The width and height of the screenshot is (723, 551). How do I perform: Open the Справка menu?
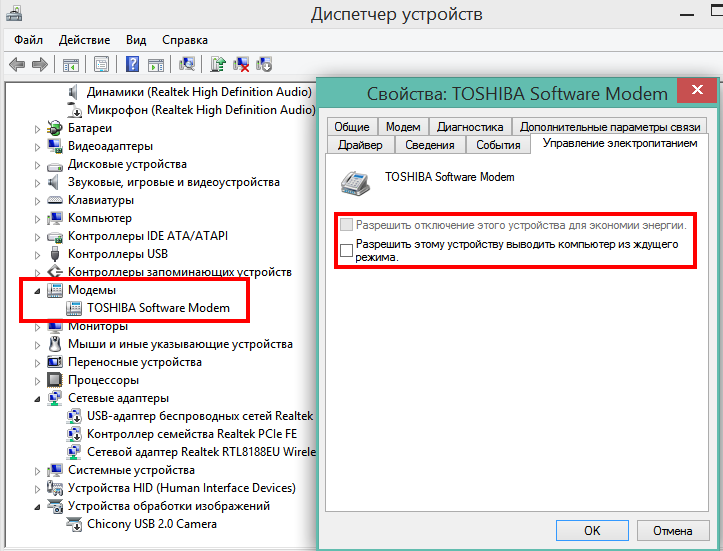185,40
